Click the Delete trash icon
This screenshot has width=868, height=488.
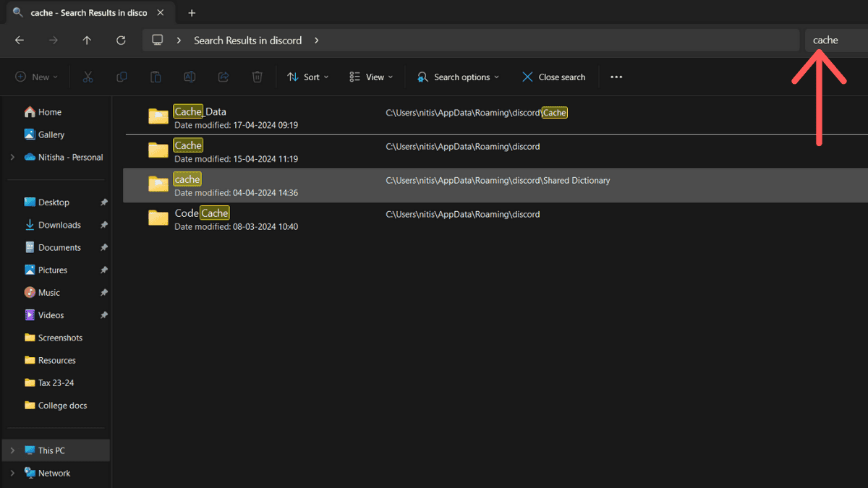[257, 77]
